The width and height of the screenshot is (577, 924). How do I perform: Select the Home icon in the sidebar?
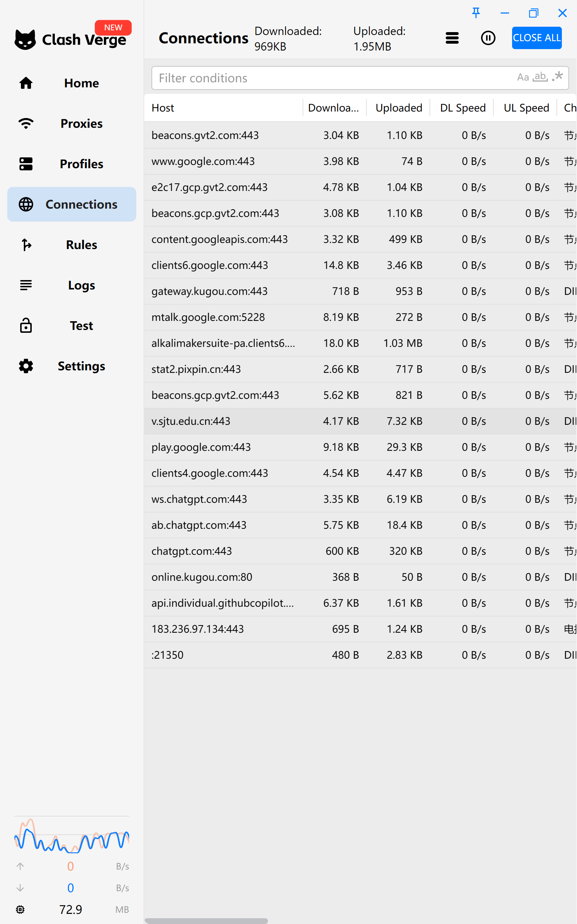[x=25, y=83]
